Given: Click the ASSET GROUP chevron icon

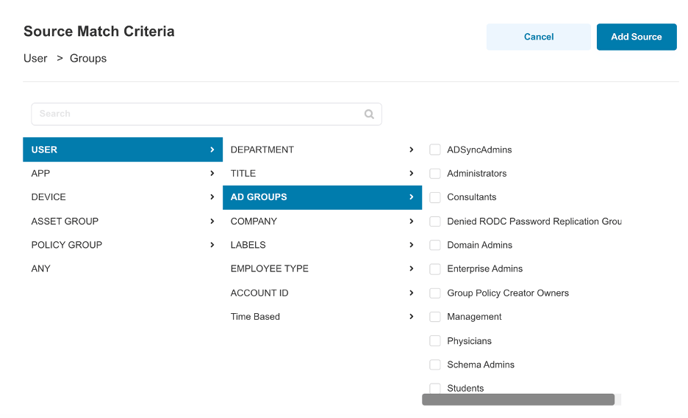Looking at the screenshot, I should (212, 221).
